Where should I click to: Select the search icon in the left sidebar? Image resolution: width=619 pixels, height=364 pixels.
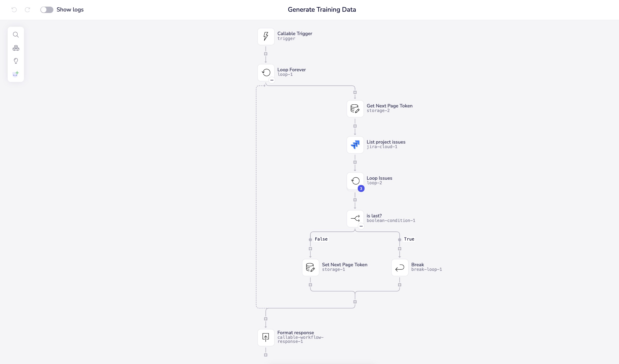(x=16, y=35)
